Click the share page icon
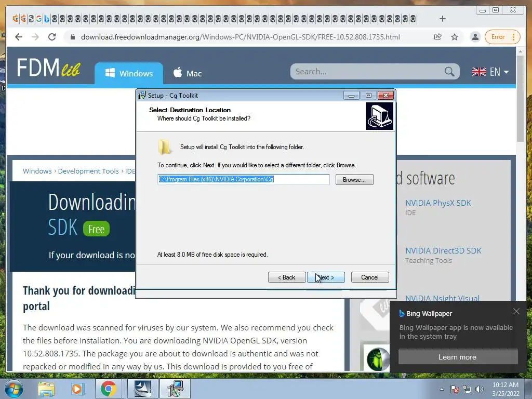 coord(437,37)
